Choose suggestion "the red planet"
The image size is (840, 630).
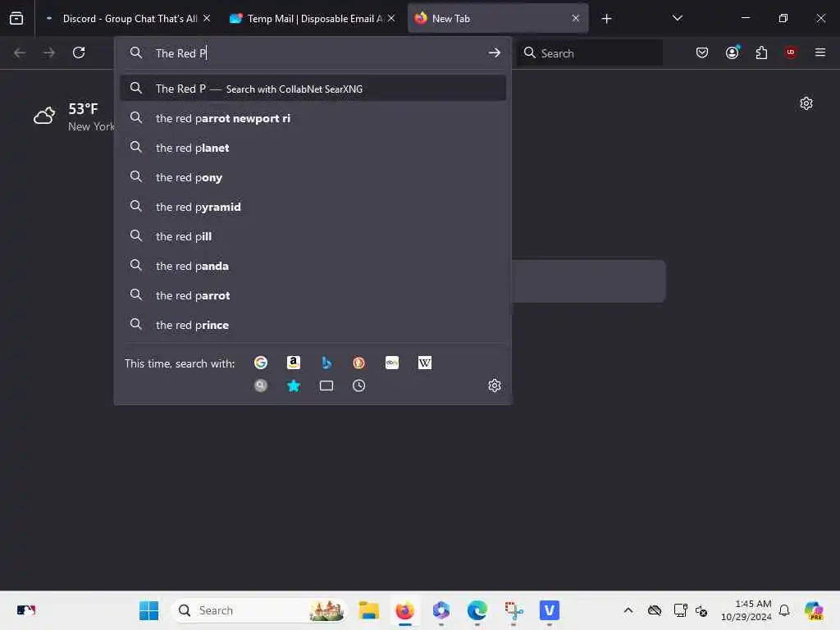tap(313, 148)
